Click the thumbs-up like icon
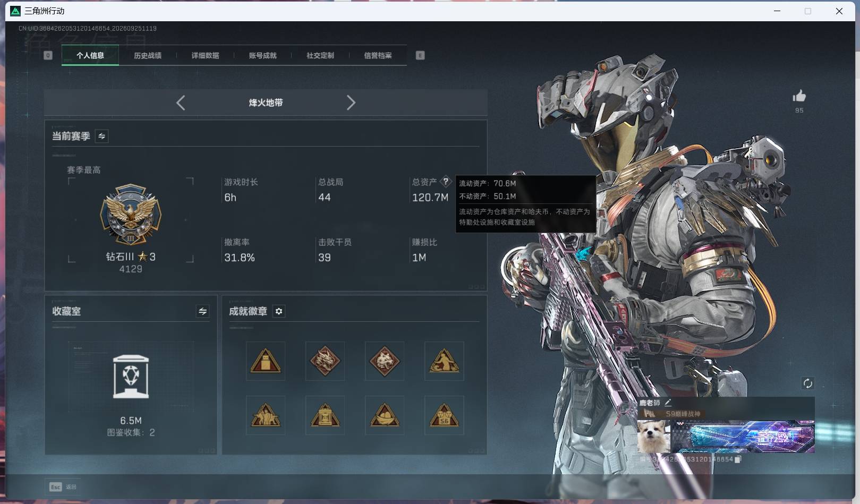Viewport: 860px width, 504px height. coord(799,96)
